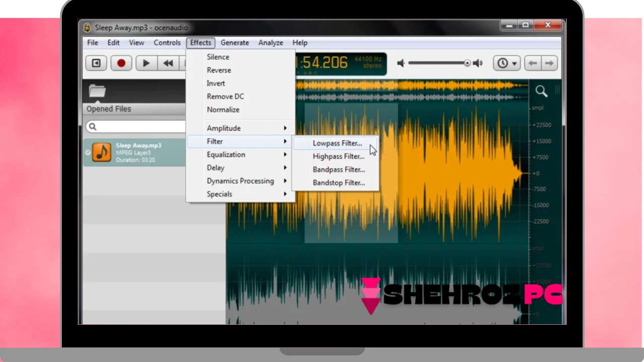Click the overview waveform navigator strip
644x362 pixels.
[x=412, y=91]
